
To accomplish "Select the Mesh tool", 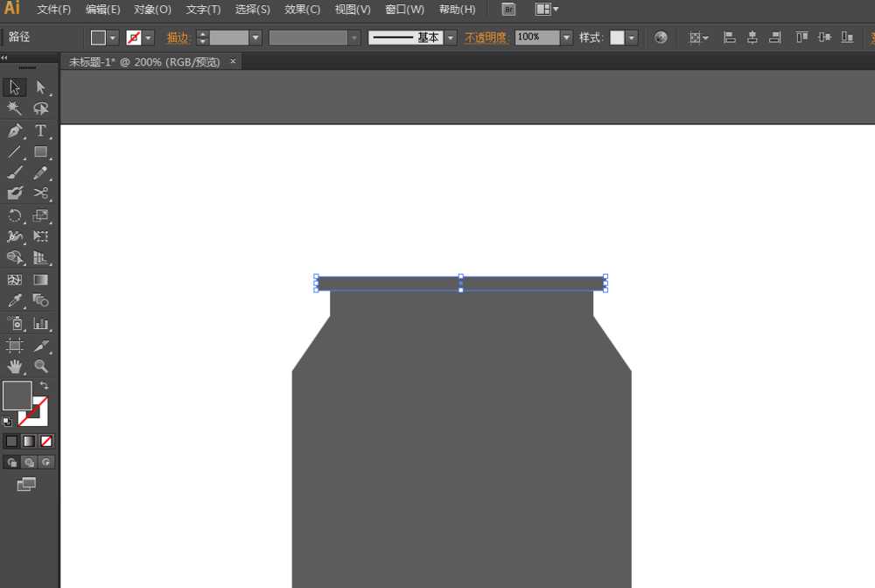I will click(x=13, y=280).
